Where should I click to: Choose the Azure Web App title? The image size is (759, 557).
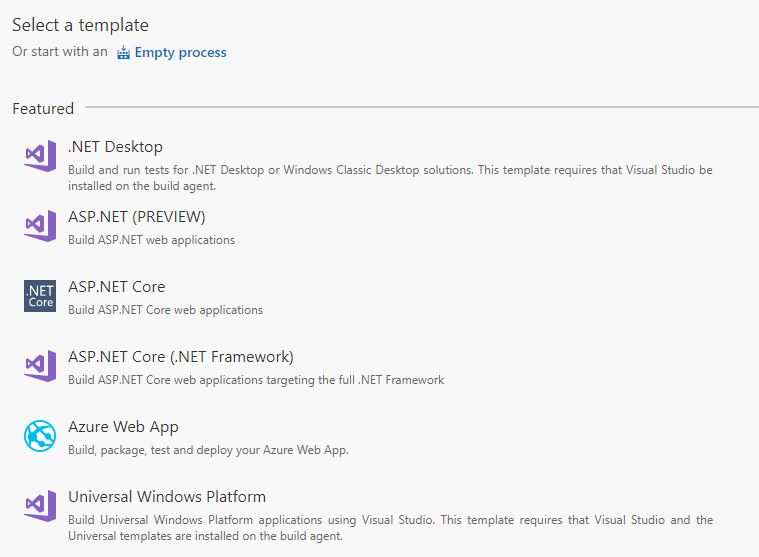(123, 427)
